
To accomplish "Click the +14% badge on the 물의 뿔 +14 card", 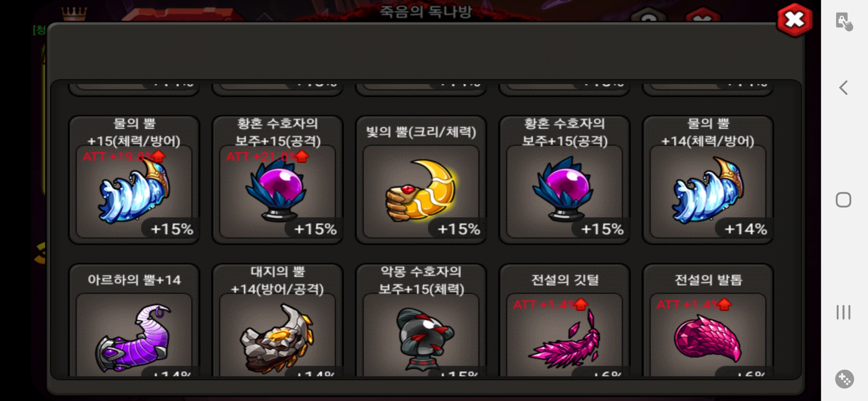I will (x=746, y=229).
